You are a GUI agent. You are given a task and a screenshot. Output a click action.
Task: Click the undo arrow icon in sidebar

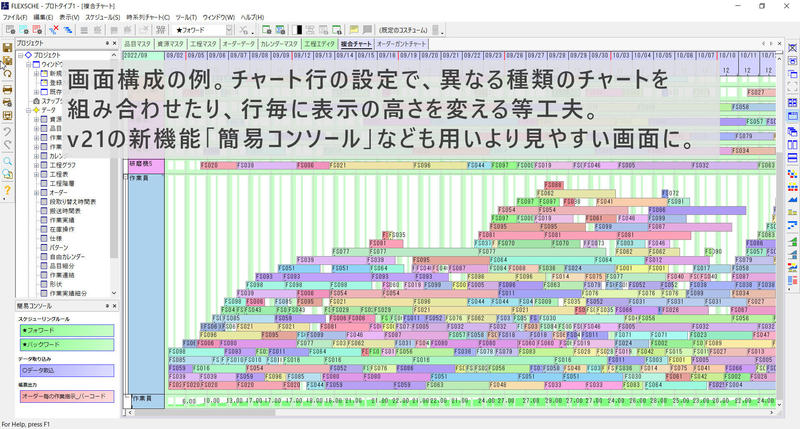pyautogui.click(x=8, y=131)
